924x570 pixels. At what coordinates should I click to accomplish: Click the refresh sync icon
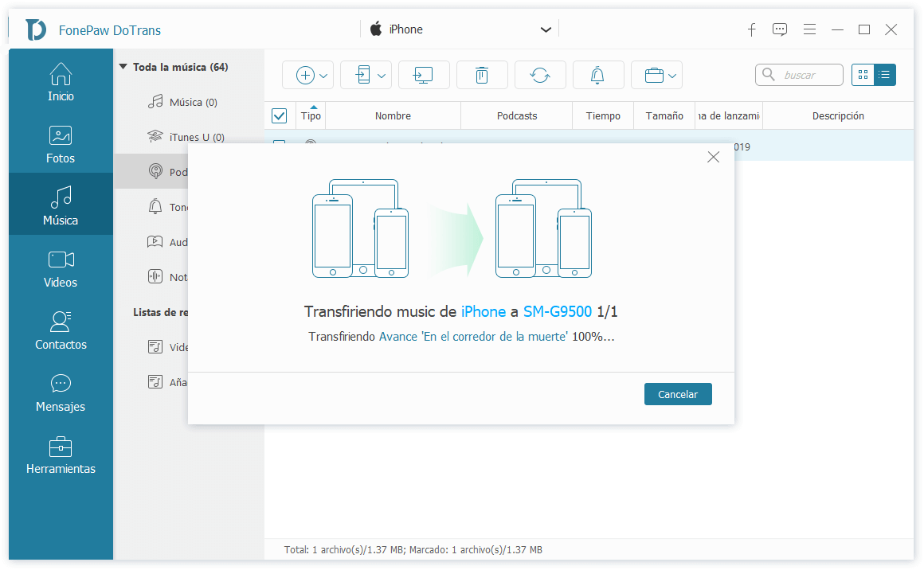click(x=540, y=75)
